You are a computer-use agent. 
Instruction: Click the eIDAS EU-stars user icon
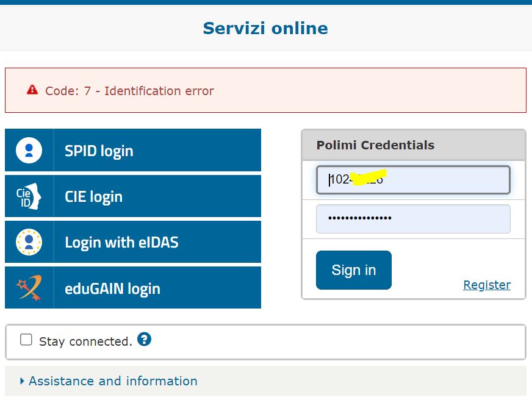[29, 242]
